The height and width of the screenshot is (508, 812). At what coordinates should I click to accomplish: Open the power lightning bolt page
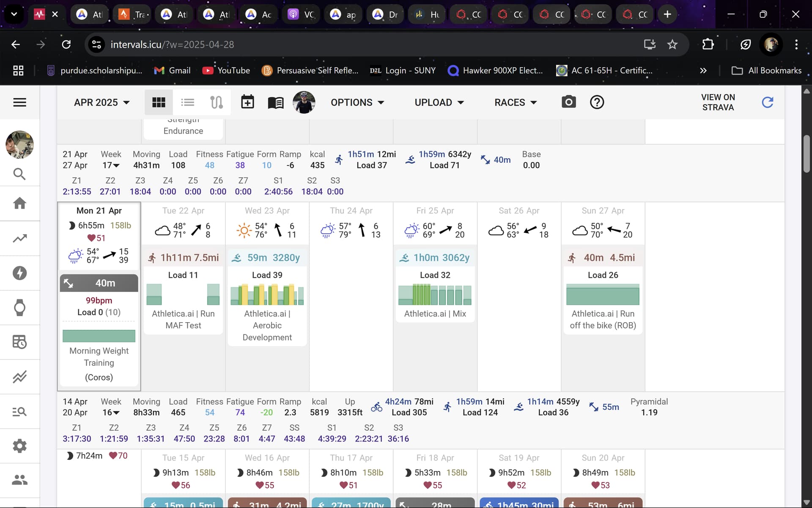19,273
